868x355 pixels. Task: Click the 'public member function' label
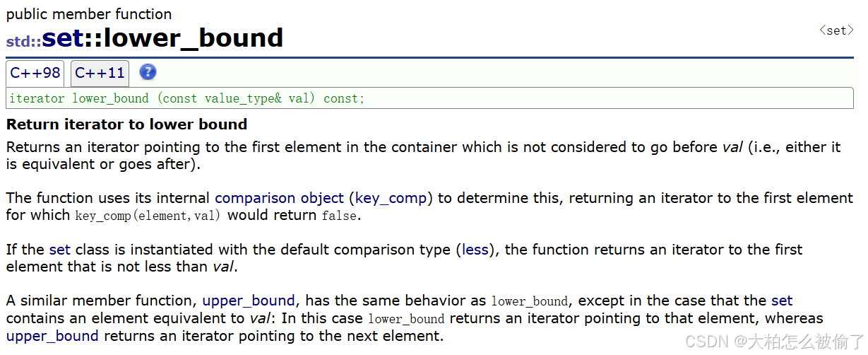[x=89, y=14]
